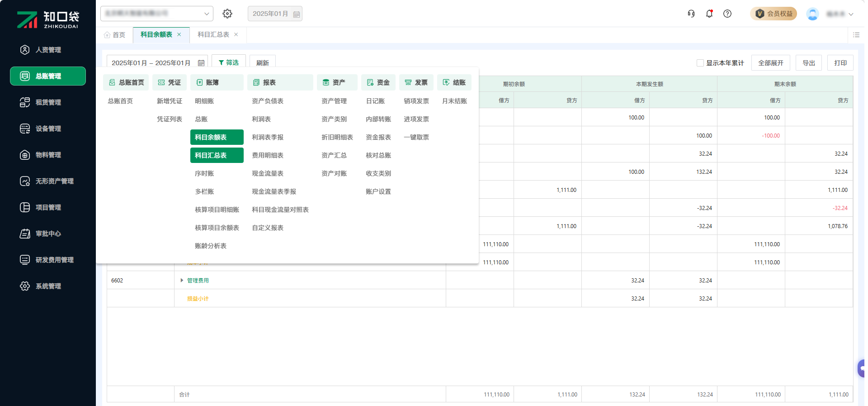Click the 发票 category header icon
This screenshot has width=868, height=406.
point(408,82)
